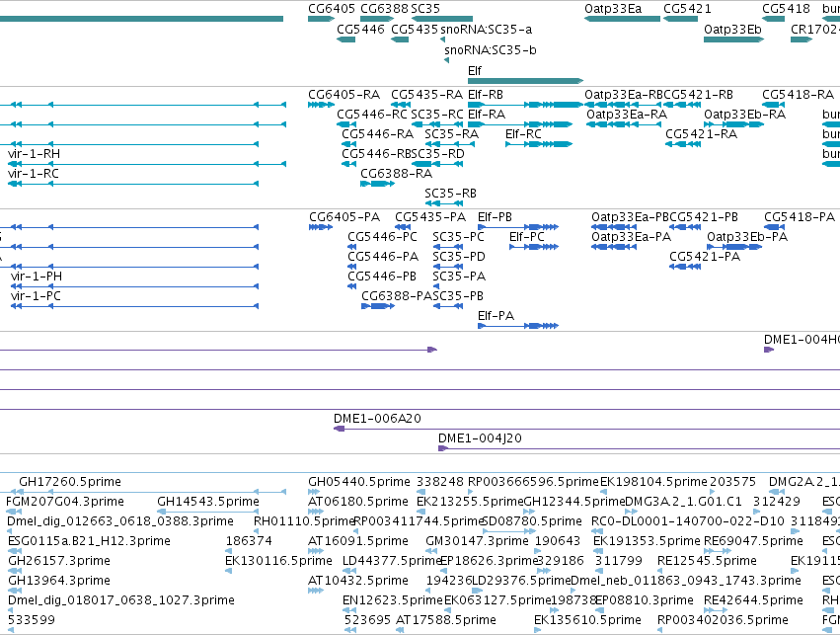Select the Dmel_dig_012663_0618_0388.3prime entry
The width and height of the screenshot is (840, 635).
point(120,521)
